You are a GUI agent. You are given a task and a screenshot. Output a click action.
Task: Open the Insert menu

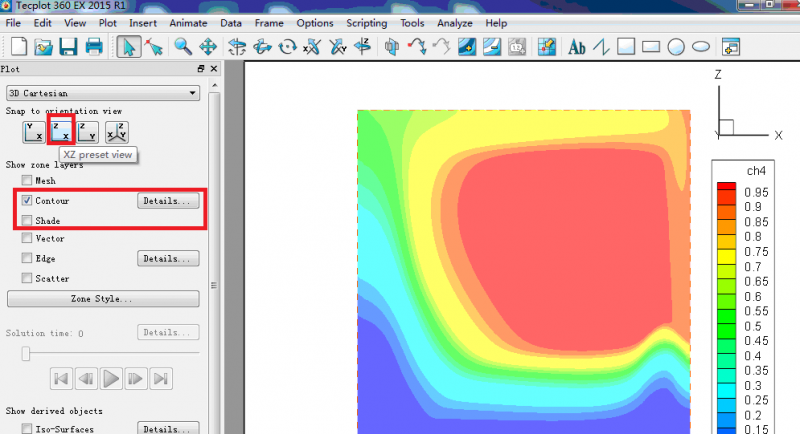(x=143, y=23)
